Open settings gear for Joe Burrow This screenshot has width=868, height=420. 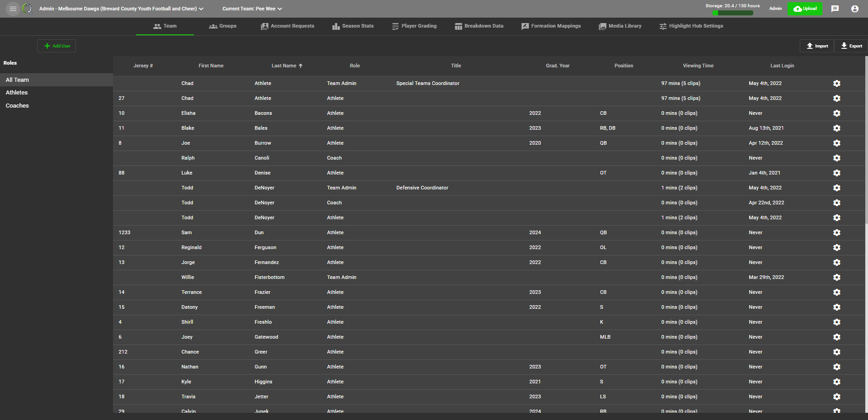point(837,143)
